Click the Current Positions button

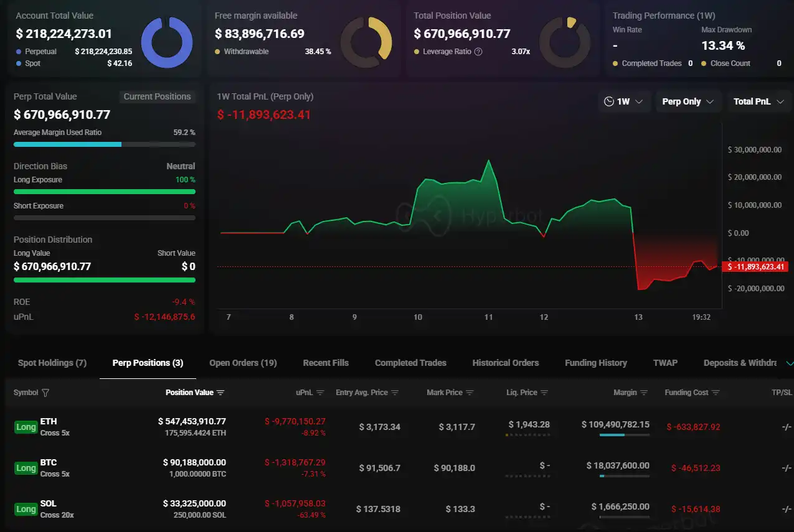pyautogui.click(x=157, y=96)
